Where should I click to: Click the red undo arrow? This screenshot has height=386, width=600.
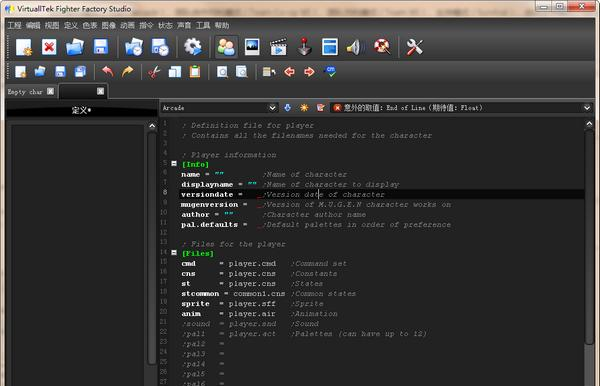pyautogui.click(x=108, y=71)
